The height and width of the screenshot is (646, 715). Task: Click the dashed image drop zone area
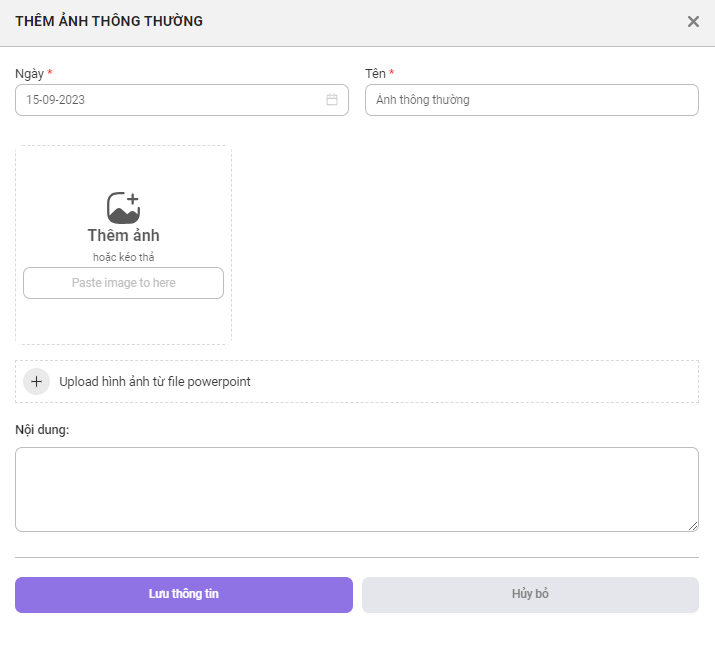click(x=124, y=245)
